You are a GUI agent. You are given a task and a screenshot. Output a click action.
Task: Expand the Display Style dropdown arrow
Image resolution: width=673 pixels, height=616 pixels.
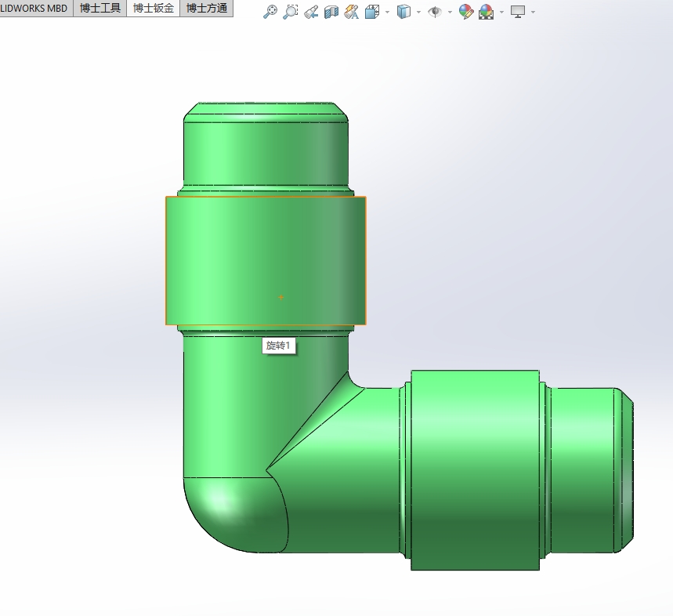418,12
